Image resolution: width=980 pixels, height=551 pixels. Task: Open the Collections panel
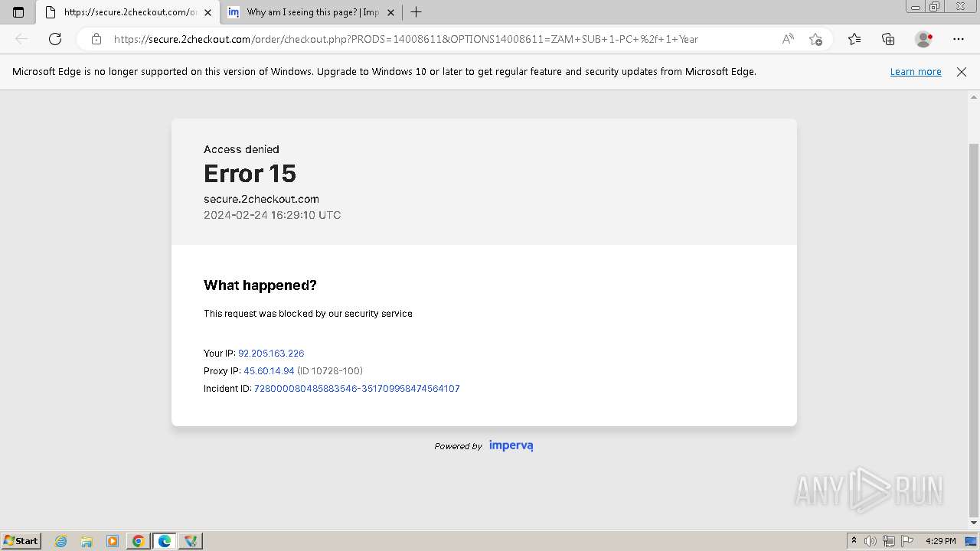click(x=888, y=39)
